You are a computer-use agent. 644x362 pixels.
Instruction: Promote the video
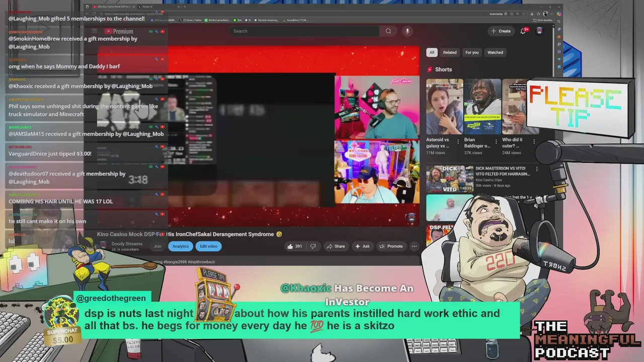tap(391, 246)
